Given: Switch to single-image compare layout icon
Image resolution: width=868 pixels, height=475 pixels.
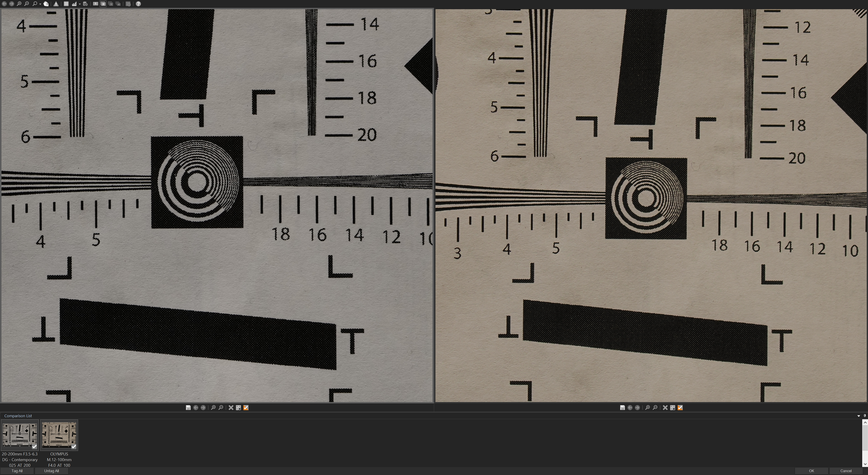Looking at the screenshot, I should pyautogui.click(x=95, y=4).
